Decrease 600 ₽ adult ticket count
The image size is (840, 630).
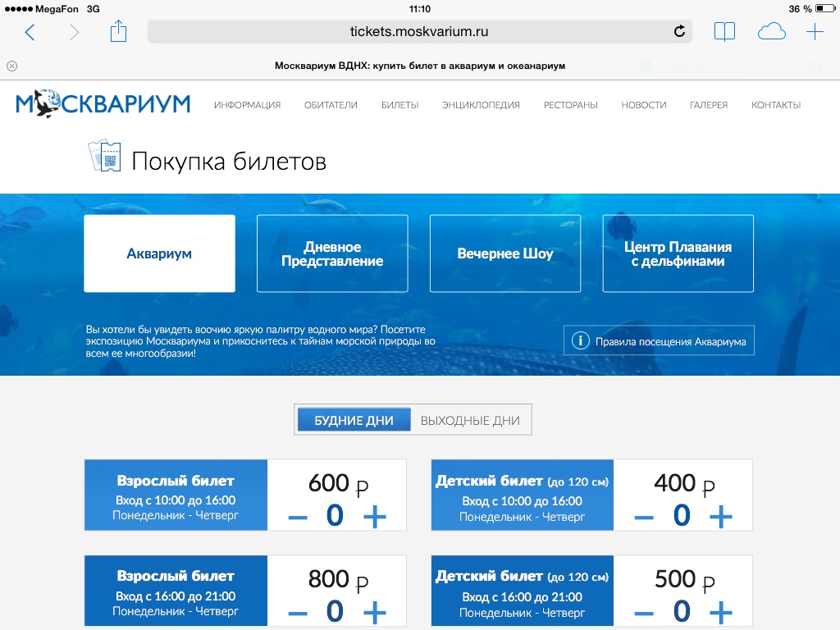(298, 518)
